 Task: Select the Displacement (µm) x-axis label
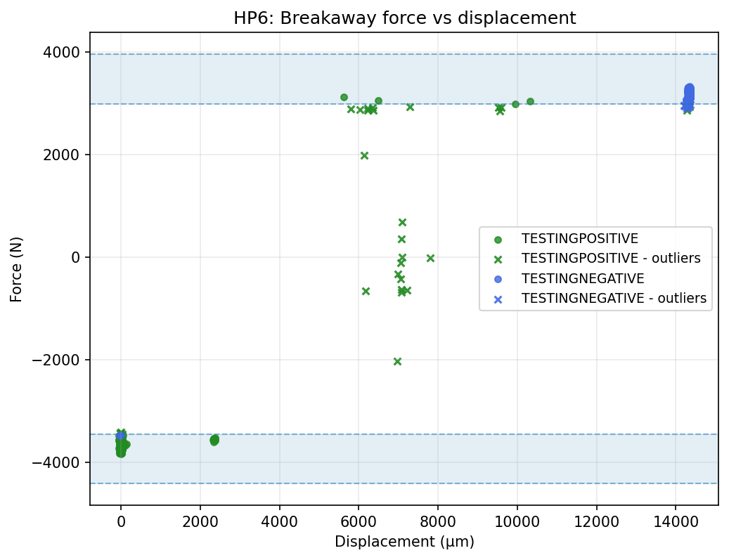tap(404, 542)
